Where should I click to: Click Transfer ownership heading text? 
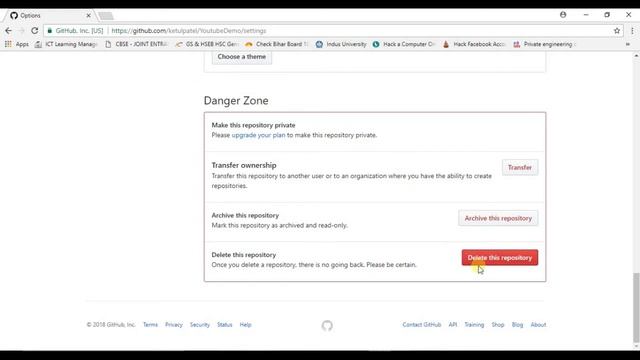coord(244,165)
